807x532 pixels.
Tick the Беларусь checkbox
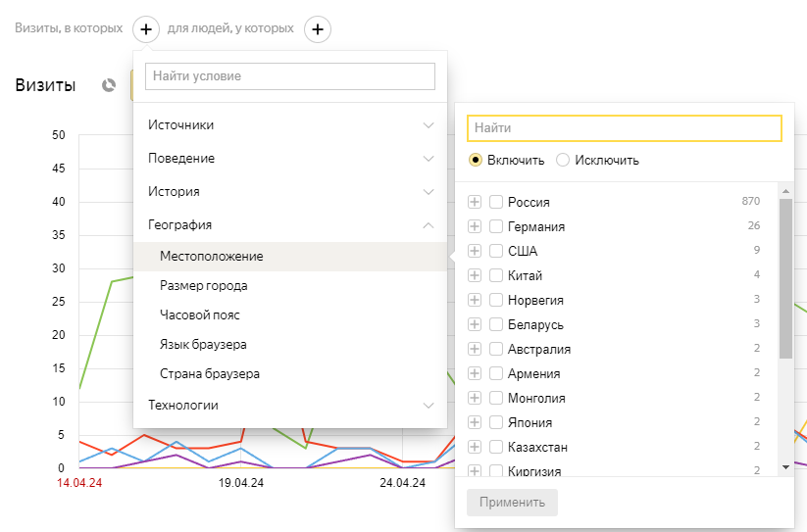pyautogui.click(x=496, y=324)
